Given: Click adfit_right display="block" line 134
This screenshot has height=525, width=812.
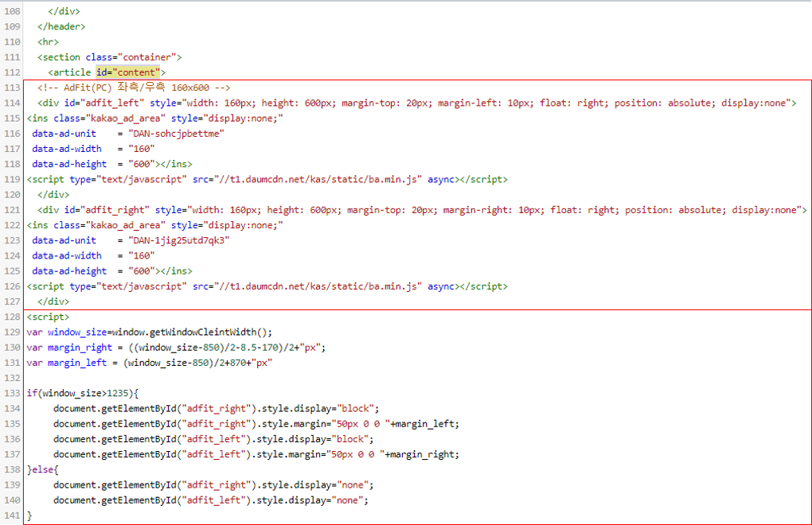Looking at the screenshot, I should click(x=216, y=409).
